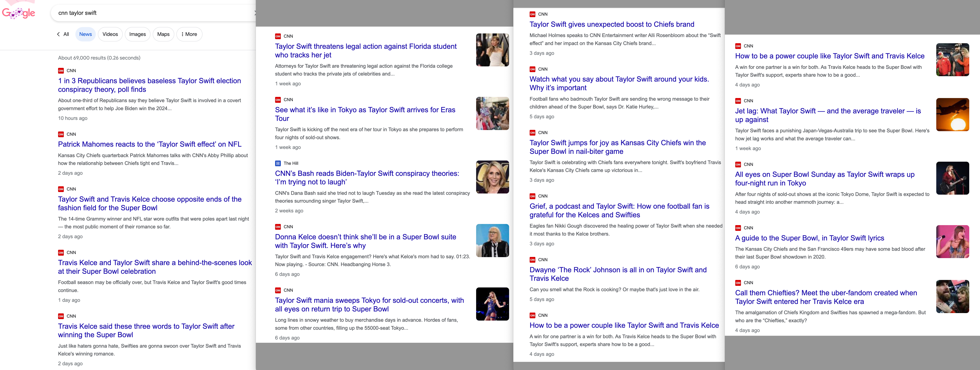The height and width of the screenshot is (370, 980).
Task: Open '1 in 3 Republicans believes baseless' article
Action: pos(149,85)
